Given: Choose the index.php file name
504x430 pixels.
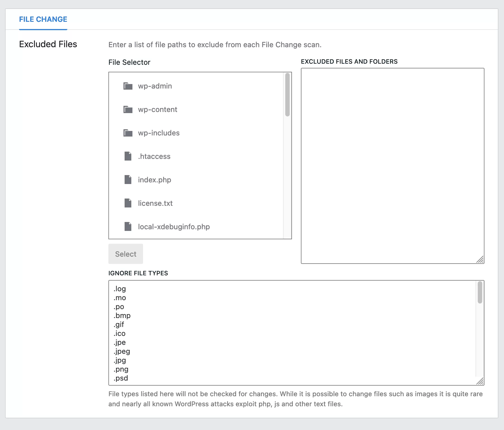Looking at the screenshot, I should 154,180.
